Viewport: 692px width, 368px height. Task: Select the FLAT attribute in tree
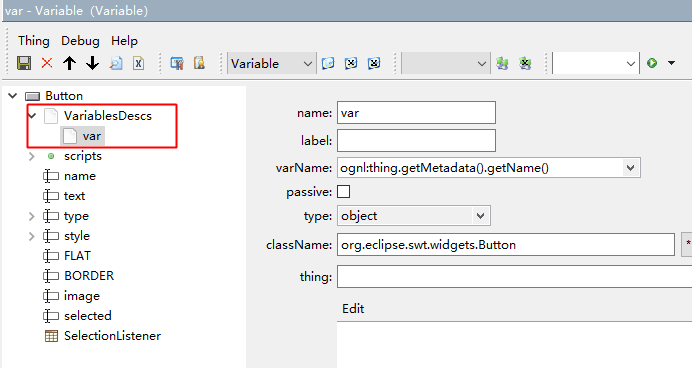tap(77, 256)
